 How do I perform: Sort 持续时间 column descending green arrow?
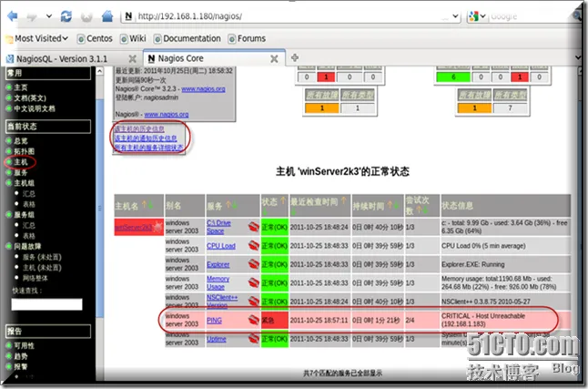point(396,205)
